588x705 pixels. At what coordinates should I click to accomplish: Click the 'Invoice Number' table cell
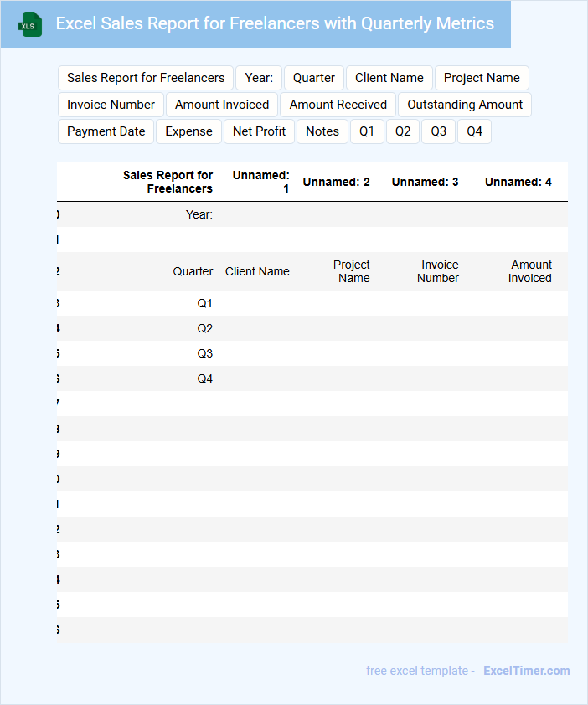click(438, 271)
